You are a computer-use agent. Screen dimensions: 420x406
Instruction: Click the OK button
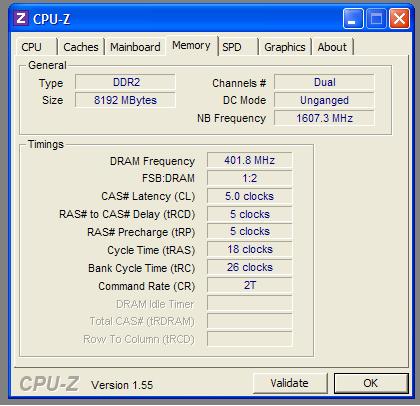pyautogui.click(x=371, y=383)
